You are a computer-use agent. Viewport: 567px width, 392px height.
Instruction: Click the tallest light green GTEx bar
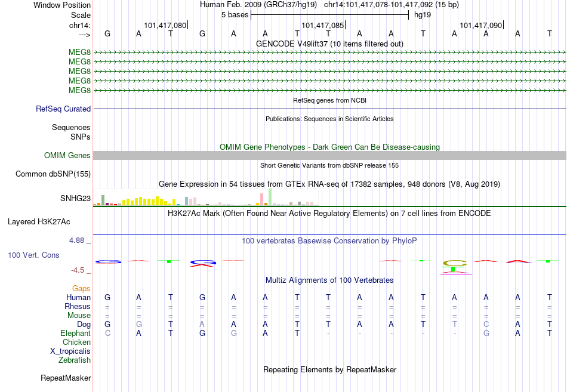(270, 197)
